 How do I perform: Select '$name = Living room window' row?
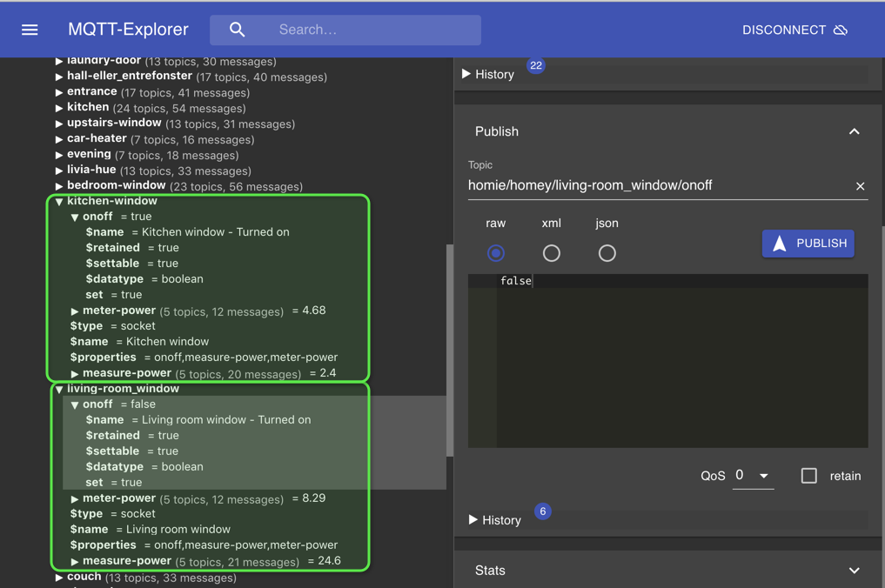pos(151,530)
